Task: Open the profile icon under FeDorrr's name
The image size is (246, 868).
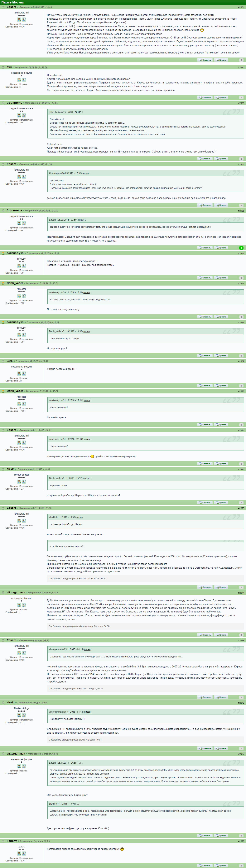Action: pos(19,854)
